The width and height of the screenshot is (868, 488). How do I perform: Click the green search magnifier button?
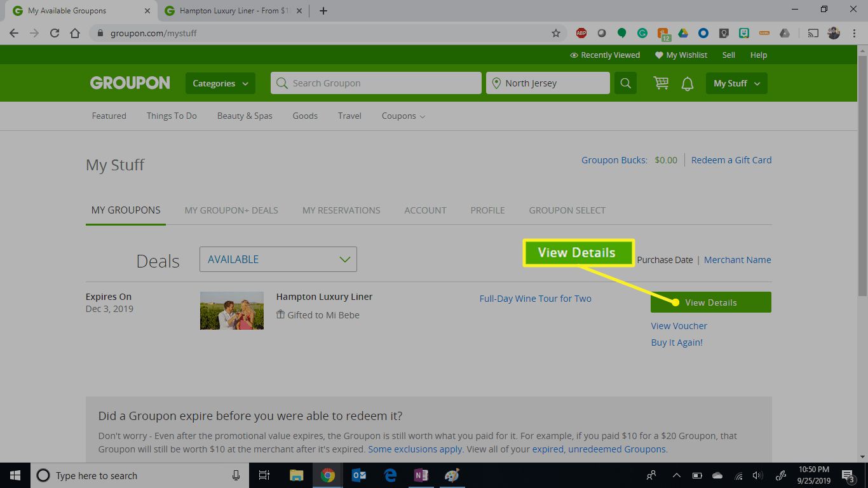pos(625,83)
